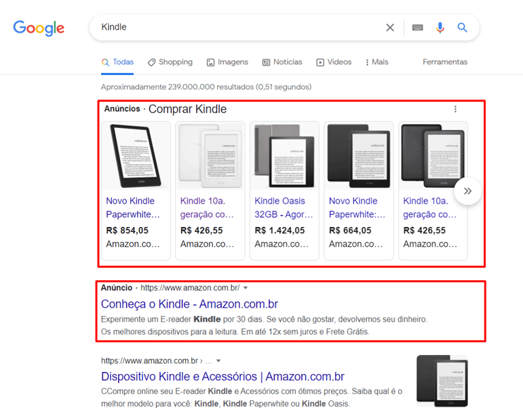Switch to the Shopping tab

(x=170, y=62)
